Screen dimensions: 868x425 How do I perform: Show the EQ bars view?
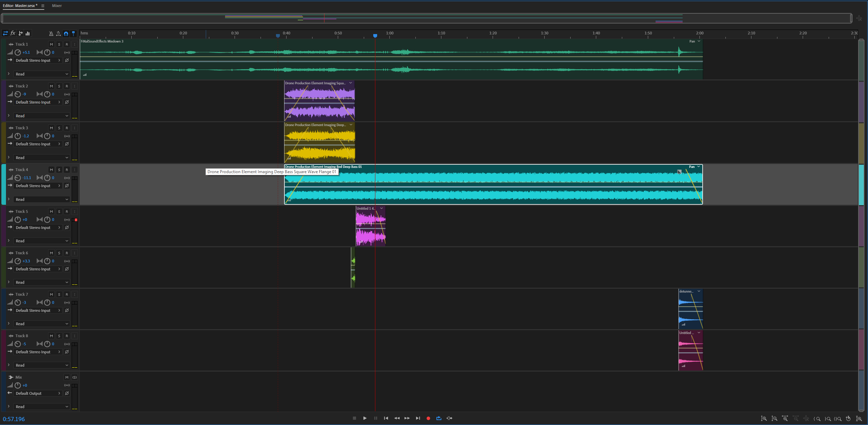pos(28,33)
